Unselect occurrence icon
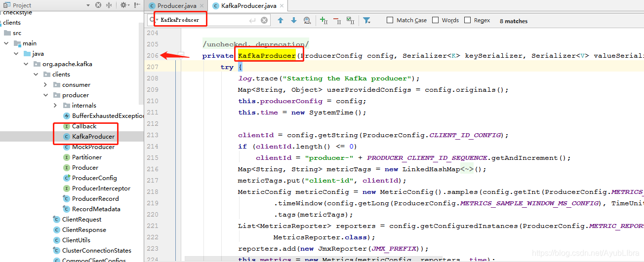 pyautogui.click(x=337, y=20)
